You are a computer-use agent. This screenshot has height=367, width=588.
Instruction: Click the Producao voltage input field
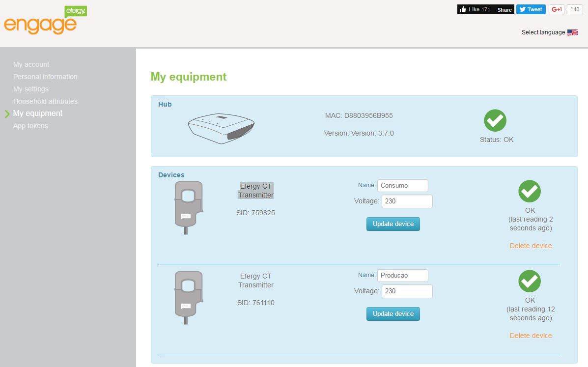407,291
